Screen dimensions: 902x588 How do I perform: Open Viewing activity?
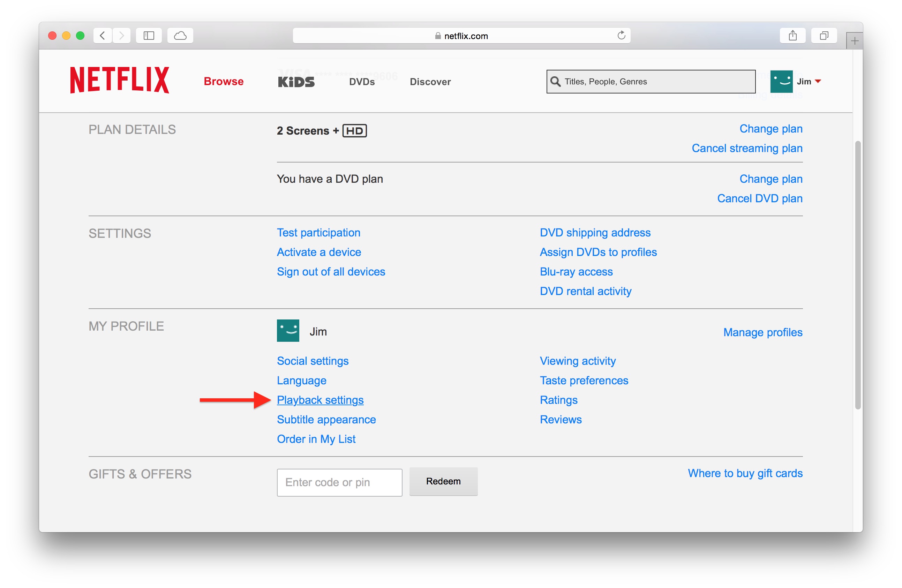pos(578,361)
